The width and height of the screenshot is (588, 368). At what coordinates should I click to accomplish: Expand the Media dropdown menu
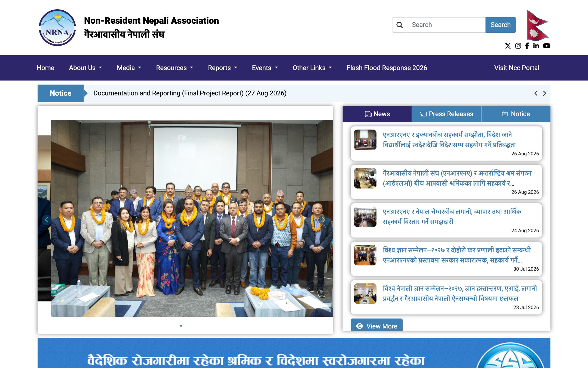tap(129, 68)
